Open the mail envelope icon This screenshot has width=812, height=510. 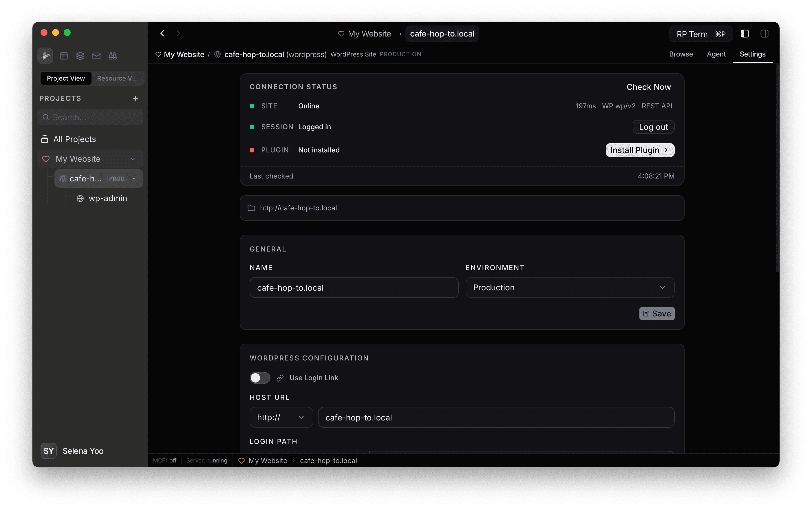click(x=96, y=56)
